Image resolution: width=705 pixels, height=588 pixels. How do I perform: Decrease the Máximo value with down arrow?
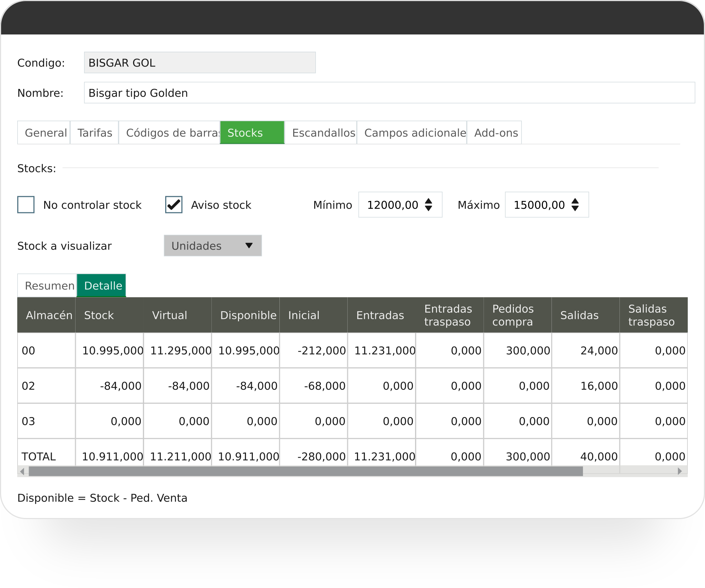coord(575,208)
